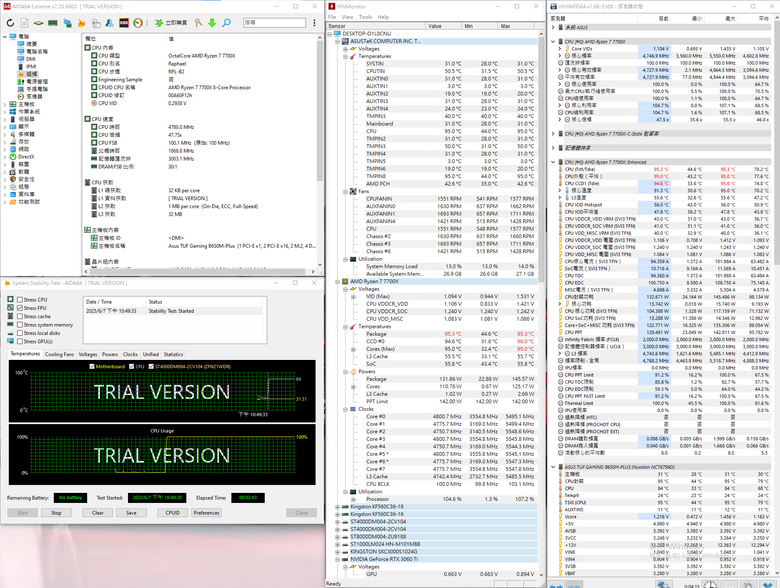Enable the Stress GPU(s) checkbox
The width and height of the screenshot is (780, 588).
(x=20, y=341)
